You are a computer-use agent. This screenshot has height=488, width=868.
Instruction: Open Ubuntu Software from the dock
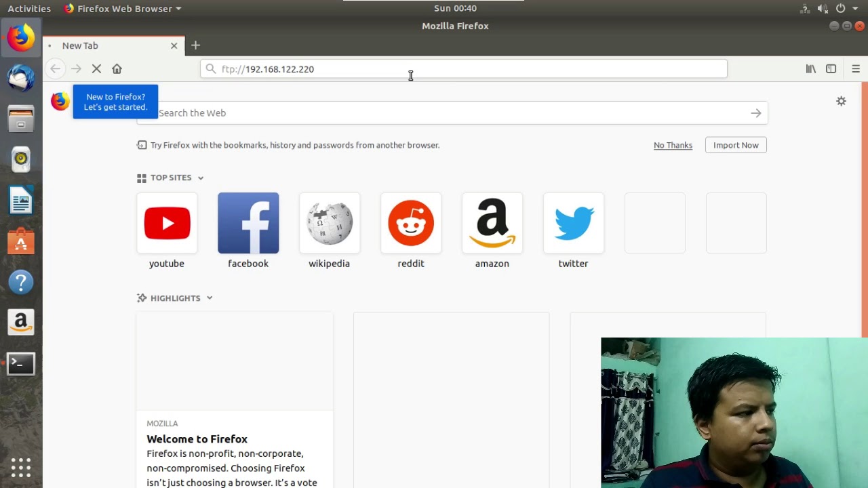click(21, 241)
